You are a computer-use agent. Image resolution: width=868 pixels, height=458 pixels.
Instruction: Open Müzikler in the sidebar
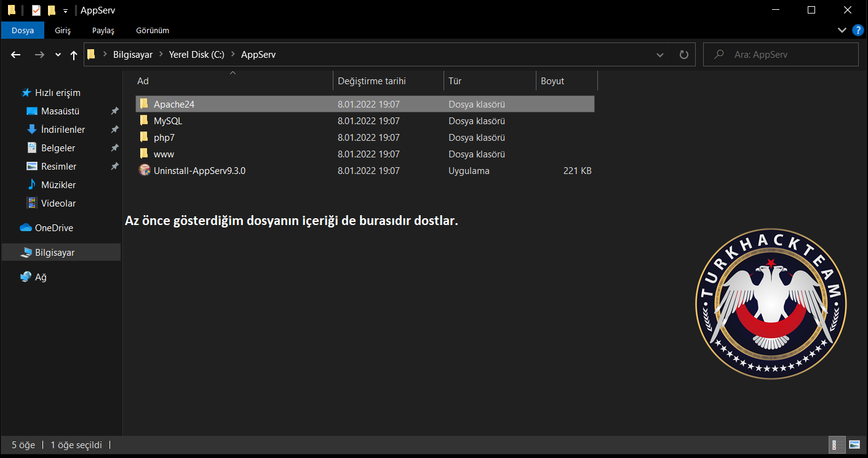click(58, 185)
